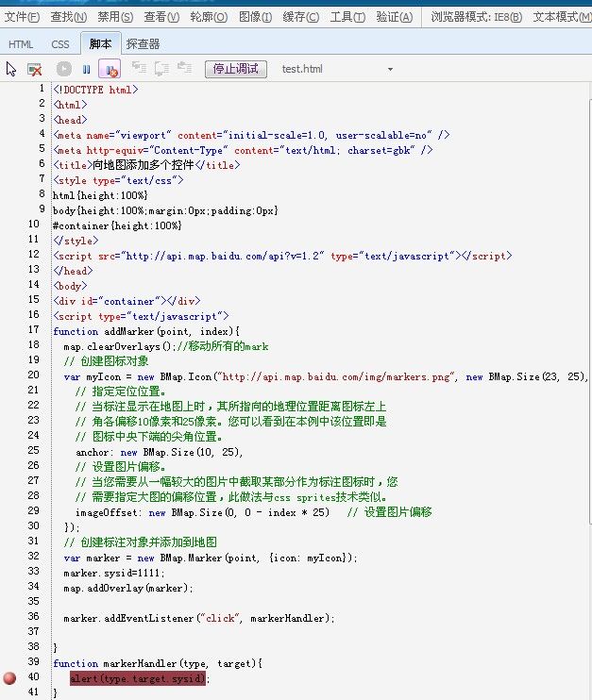
Task: Open the 文件(F) menu
Action: pos(22,17)
